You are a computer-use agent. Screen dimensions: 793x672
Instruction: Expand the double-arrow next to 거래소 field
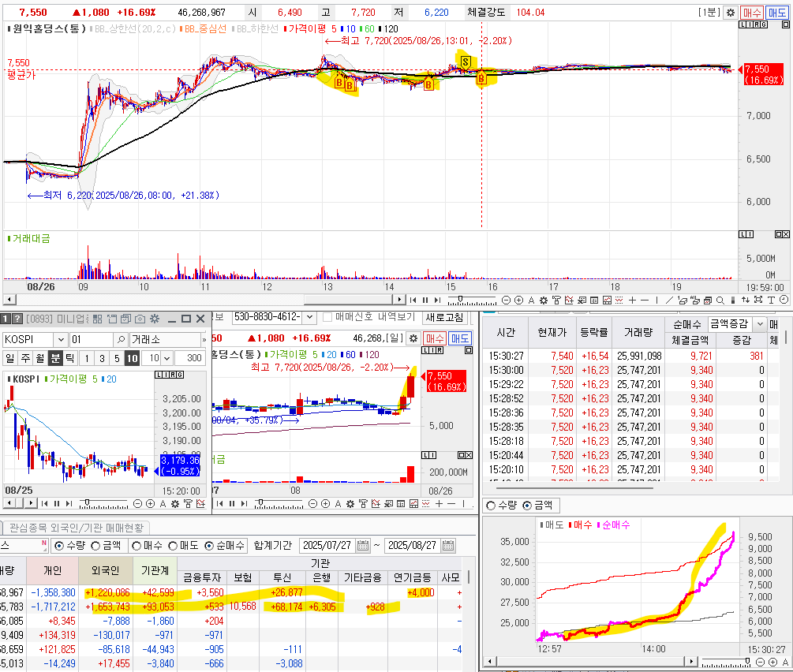point(204,339)
